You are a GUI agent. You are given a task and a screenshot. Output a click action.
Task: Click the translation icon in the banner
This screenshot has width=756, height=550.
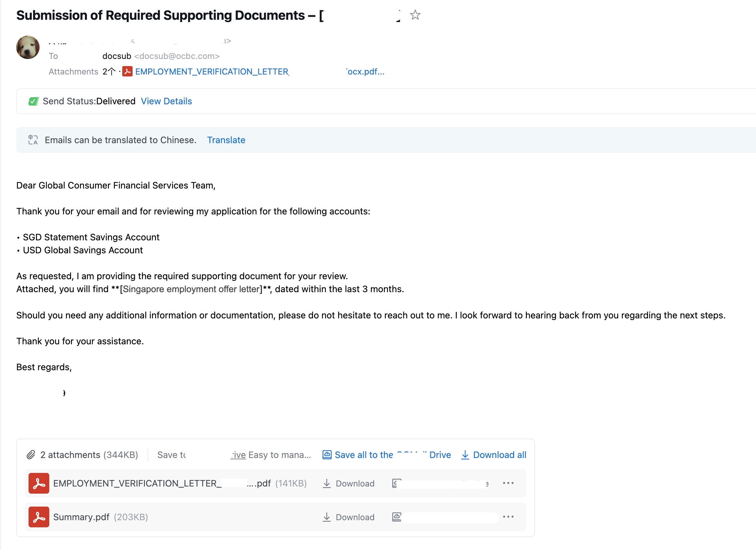click(x=33, y=140)
